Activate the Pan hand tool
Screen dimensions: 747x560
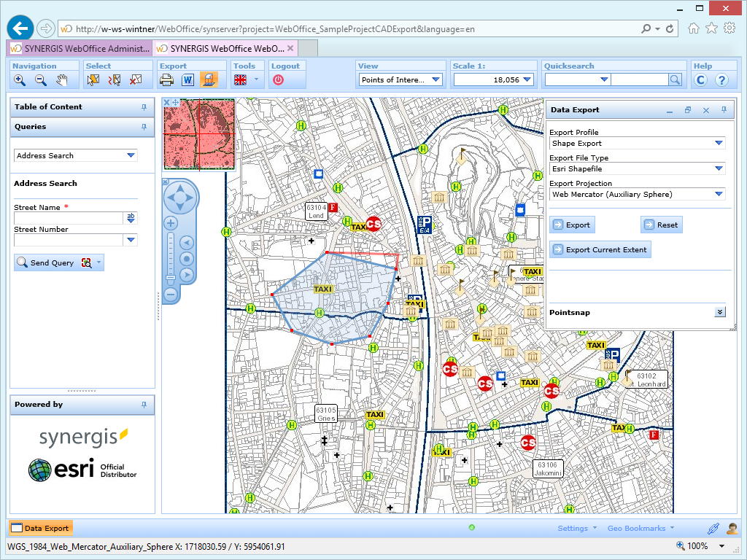62,80
